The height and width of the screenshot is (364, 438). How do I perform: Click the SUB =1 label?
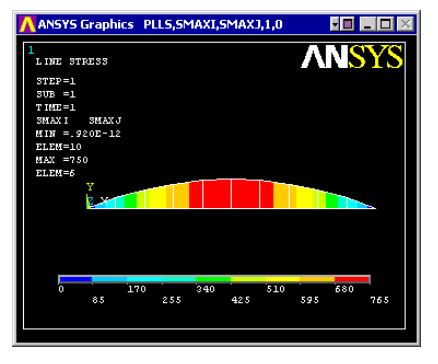(56, 94)
